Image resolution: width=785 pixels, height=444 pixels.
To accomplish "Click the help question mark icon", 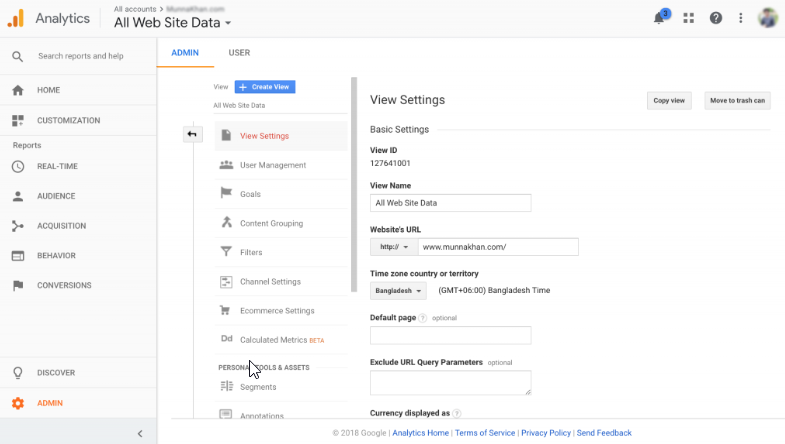I will (715, 18).
